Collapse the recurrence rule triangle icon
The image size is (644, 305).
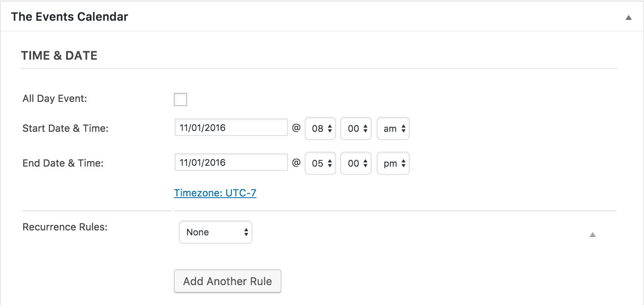tap(592, 235)
